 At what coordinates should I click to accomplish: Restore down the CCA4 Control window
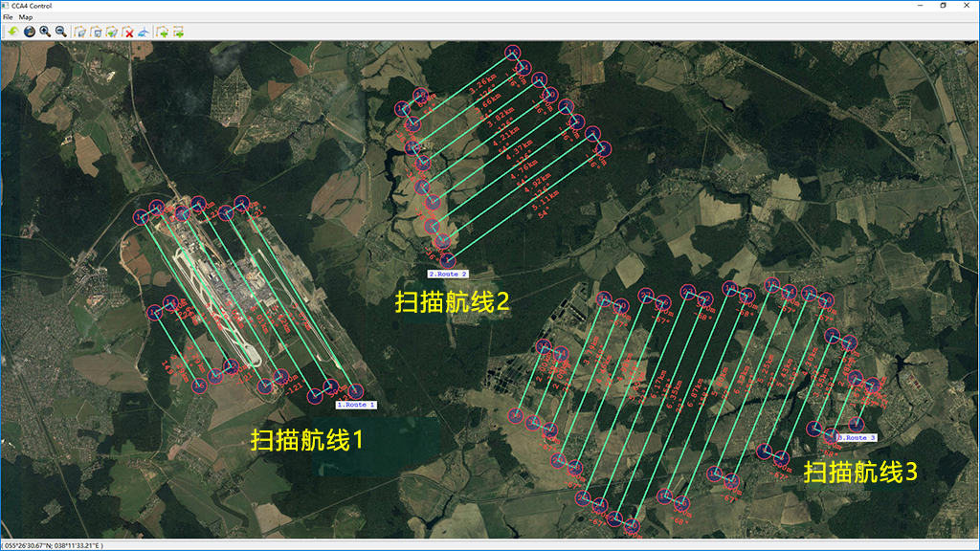(943, 6)
